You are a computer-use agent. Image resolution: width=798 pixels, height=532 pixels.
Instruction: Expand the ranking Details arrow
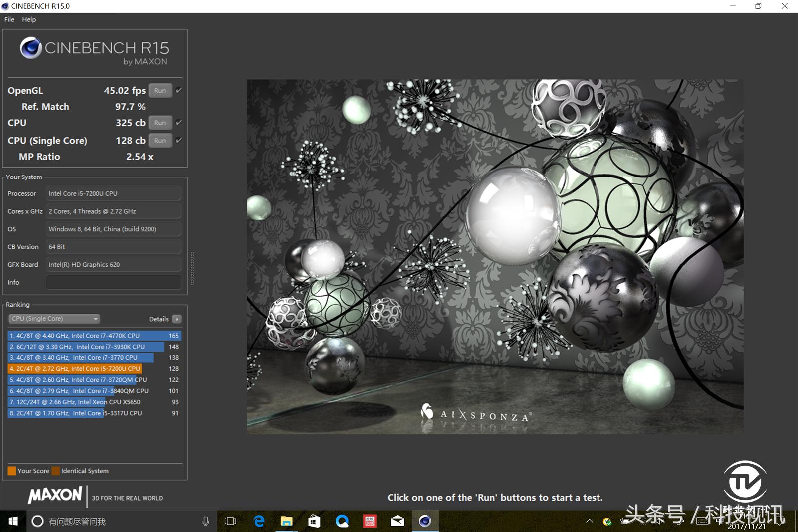(x=177, y=319)
